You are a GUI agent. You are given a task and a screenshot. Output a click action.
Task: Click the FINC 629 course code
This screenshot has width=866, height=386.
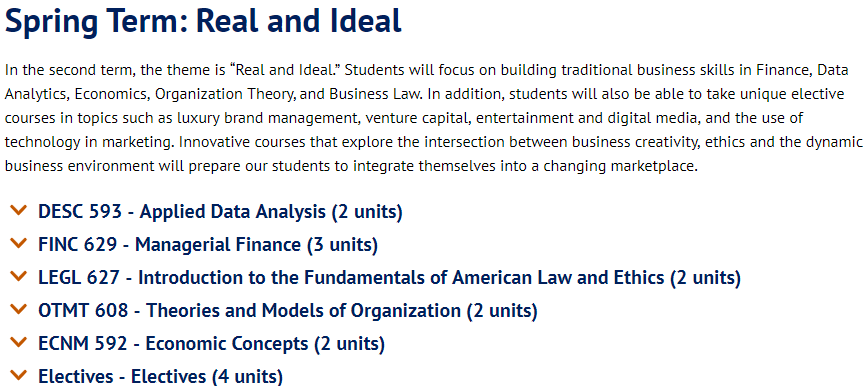point(77,245)
